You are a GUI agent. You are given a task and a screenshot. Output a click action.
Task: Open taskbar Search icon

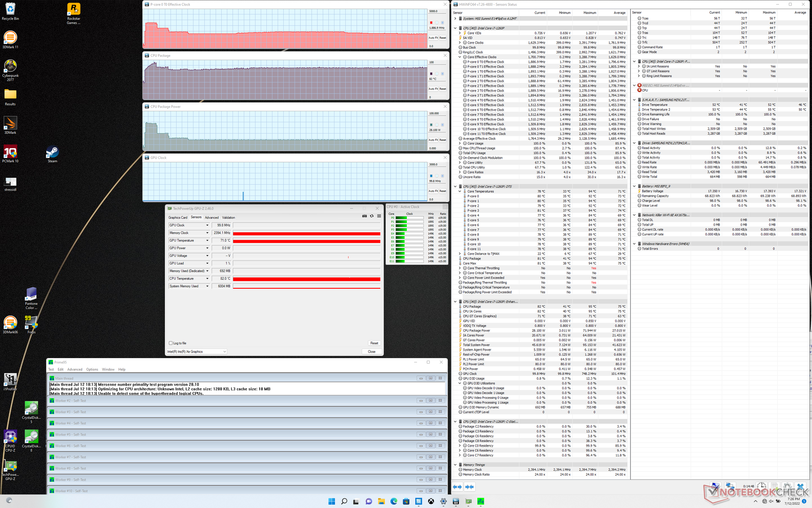(344, 501)
